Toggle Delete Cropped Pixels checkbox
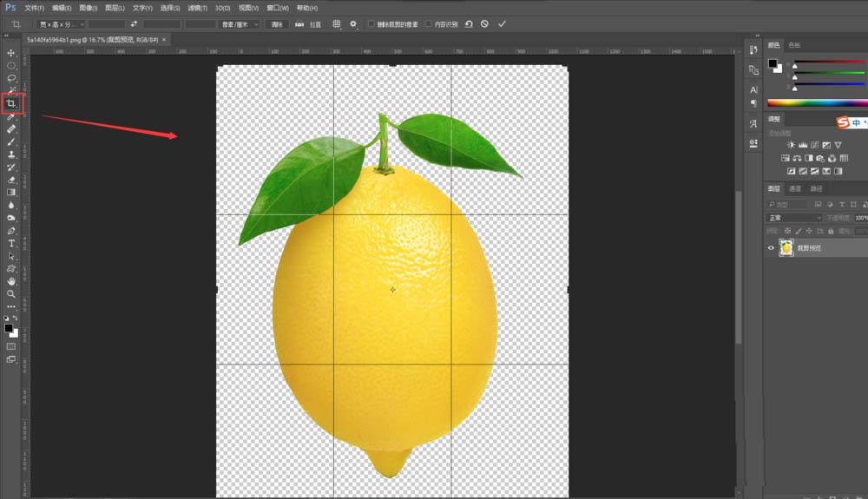 372,24
